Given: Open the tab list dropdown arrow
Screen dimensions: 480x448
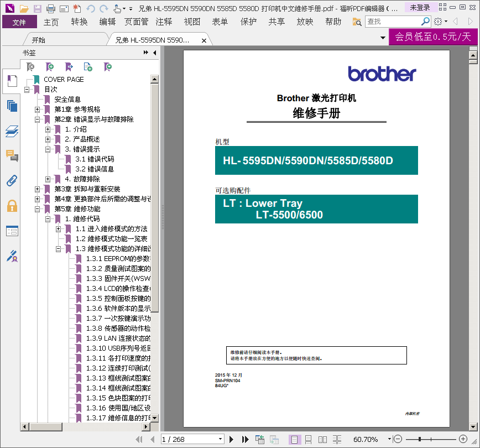Looking at the screenshot, I should (x=383, y=38).
